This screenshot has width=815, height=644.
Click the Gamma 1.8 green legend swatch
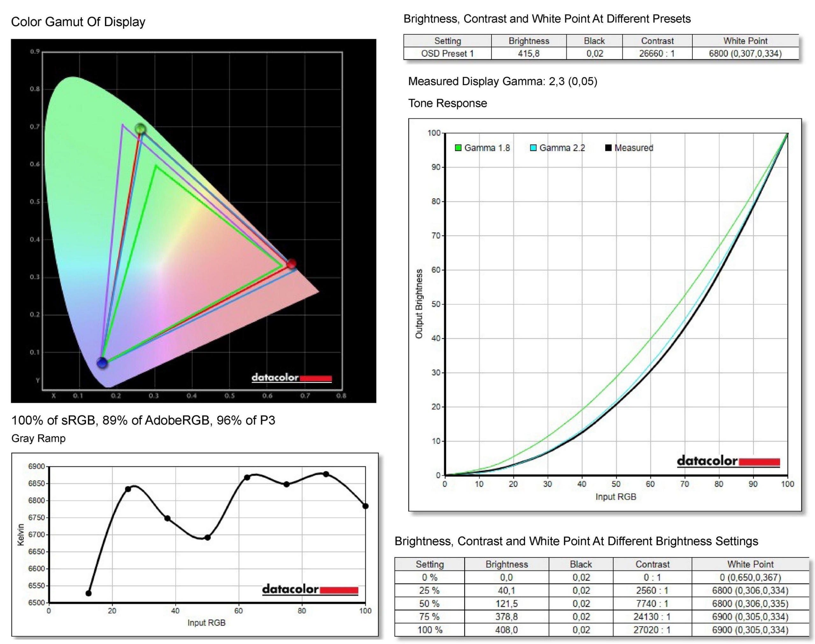tap(458, 148)
